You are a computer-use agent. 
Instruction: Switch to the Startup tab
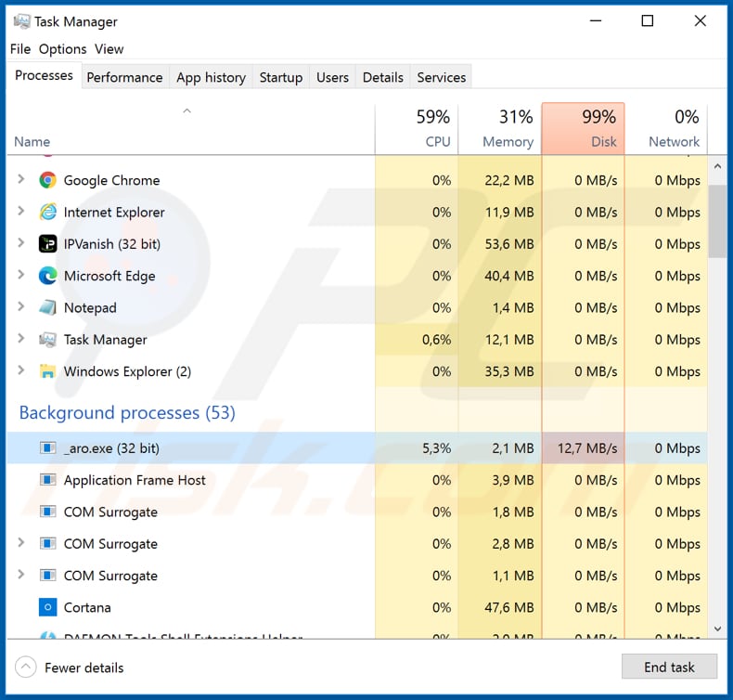point(281,77)
